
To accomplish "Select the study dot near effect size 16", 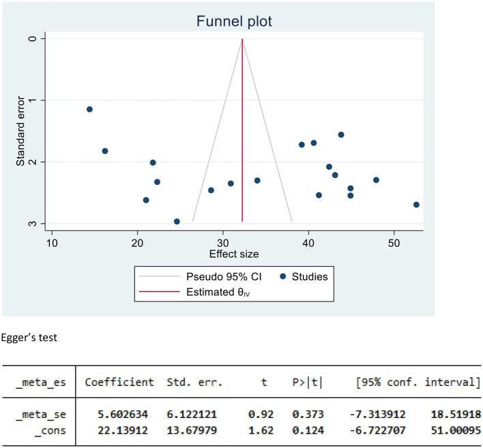I will [x=105, y=151].
